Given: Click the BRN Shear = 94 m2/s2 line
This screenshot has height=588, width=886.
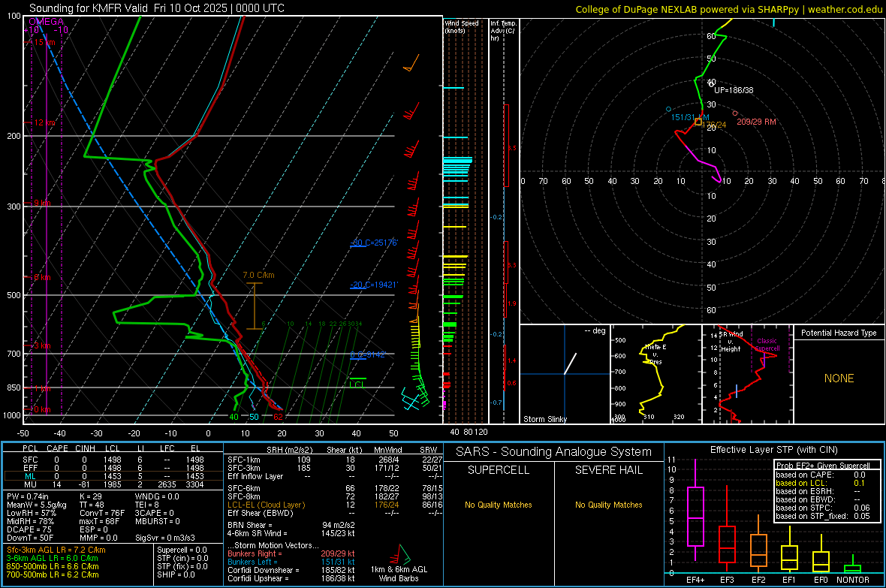Looking at the screenshot, I should pyautogui.click(x=291, y=525).
